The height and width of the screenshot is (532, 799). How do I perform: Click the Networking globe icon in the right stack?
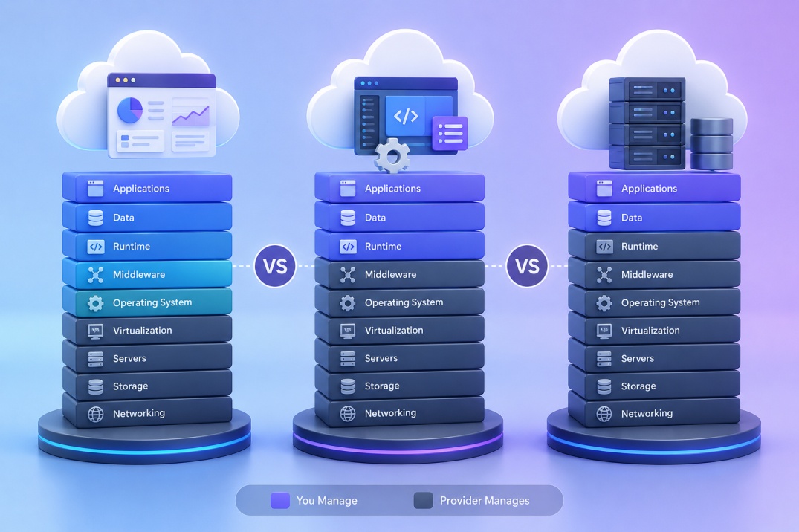[604, 414]
